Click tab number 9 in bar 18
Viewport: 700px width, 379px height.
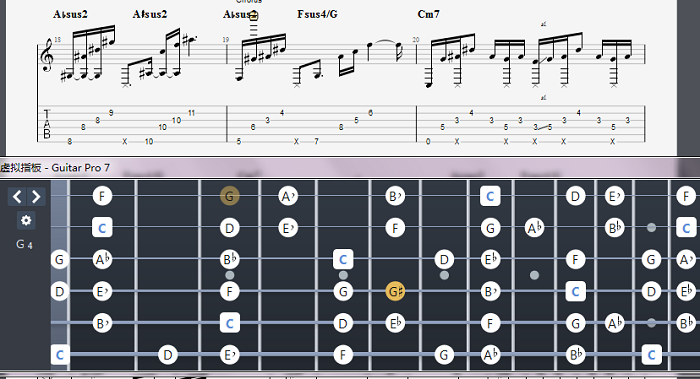[111, 113]
